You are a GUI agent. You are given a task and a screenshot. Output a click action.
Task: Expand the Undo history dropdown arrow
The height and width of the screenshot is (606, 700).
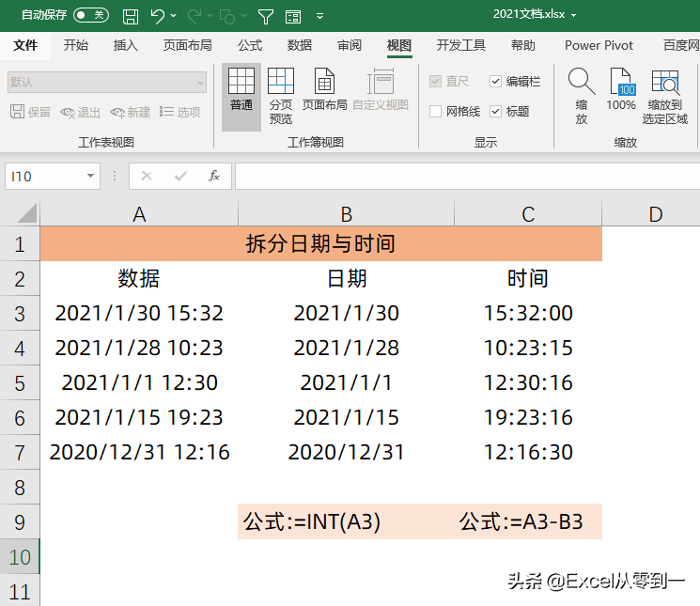click(x=174, y=17)
